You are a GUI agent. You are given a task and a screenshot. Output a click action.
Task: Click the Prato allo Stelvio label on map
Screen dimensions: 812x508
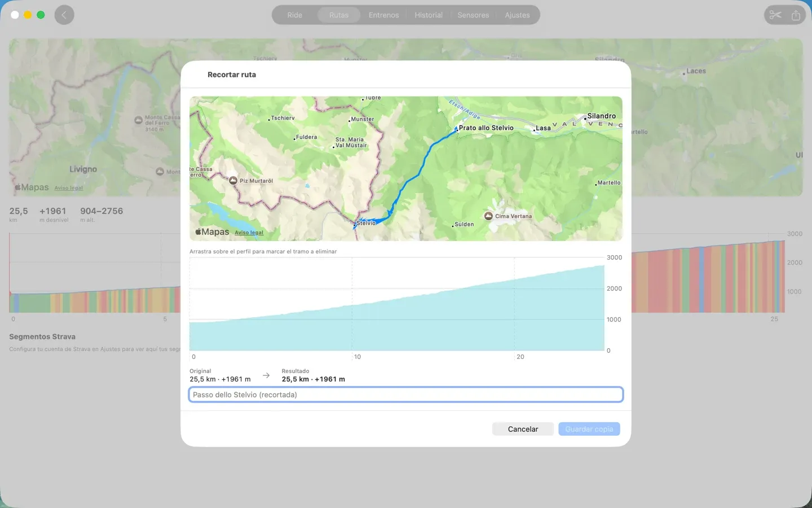tap(486, 128)
